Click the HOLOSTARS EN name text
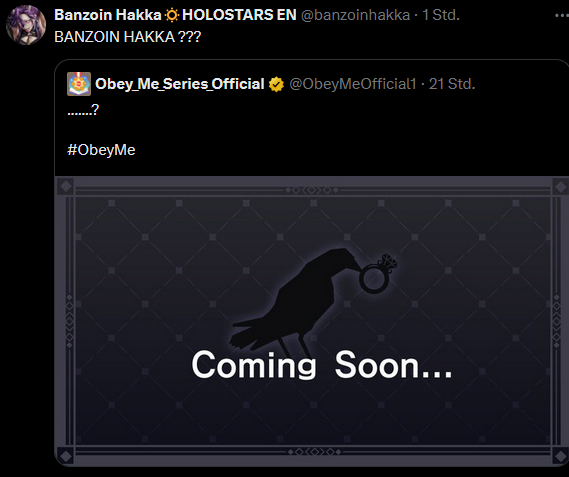Screen dimensions: 569x477 (x=239, y=15)
